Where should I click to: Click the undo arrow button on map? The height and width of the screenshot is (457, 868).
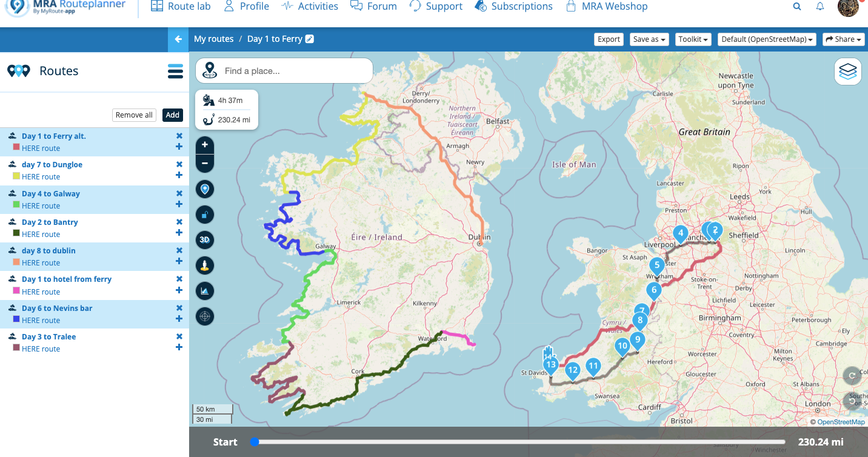coord(852,401)
